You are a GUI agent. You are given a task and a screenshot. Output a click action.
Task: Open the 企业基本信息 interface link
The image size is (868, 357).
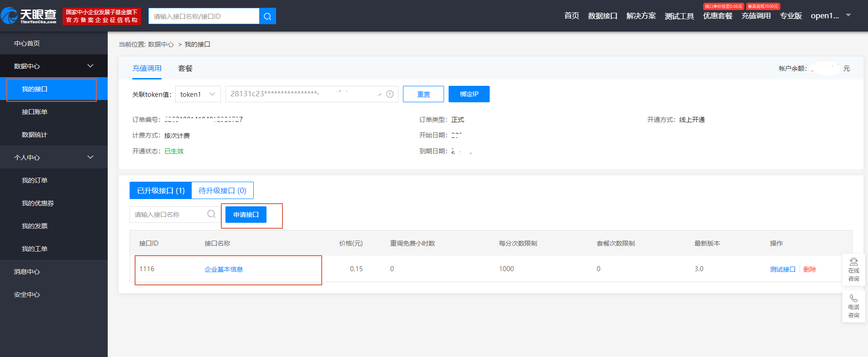[224, 269]
